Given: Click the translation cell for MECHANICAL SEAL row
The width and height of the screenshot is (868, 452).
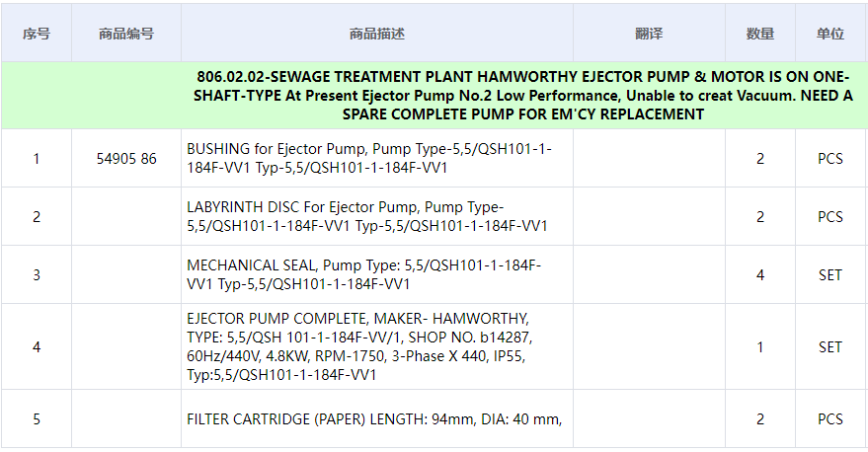Looking at the screenshot, I should 649,275.
